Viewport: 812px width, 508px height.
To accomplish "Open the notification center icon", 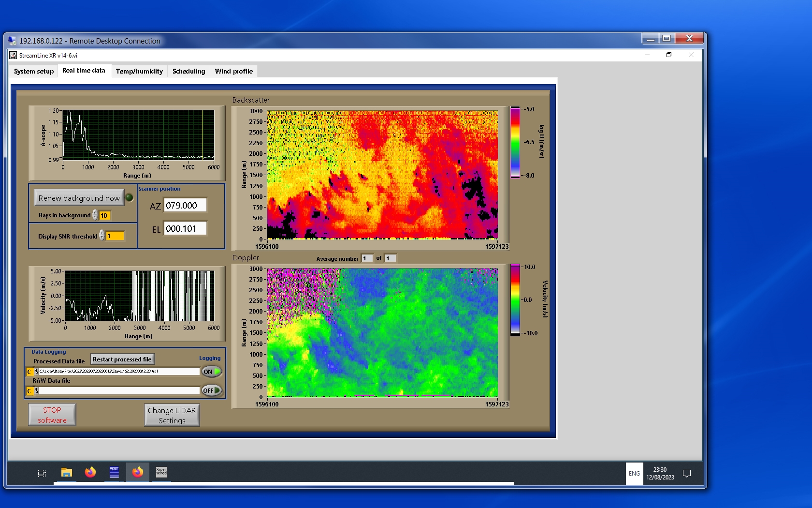I will (686, 473).
